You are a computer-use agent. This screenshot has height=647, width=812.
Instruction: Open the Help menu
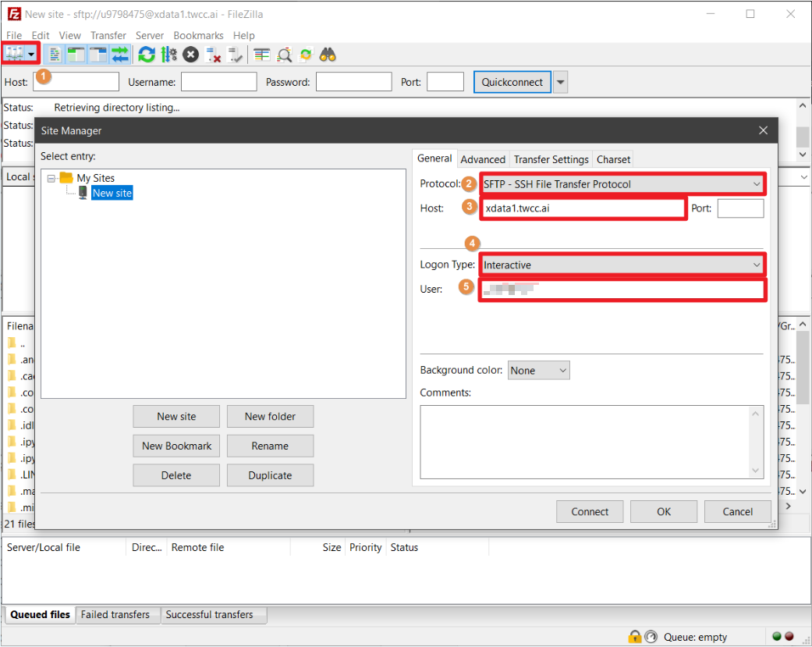(x=243, y=35)
